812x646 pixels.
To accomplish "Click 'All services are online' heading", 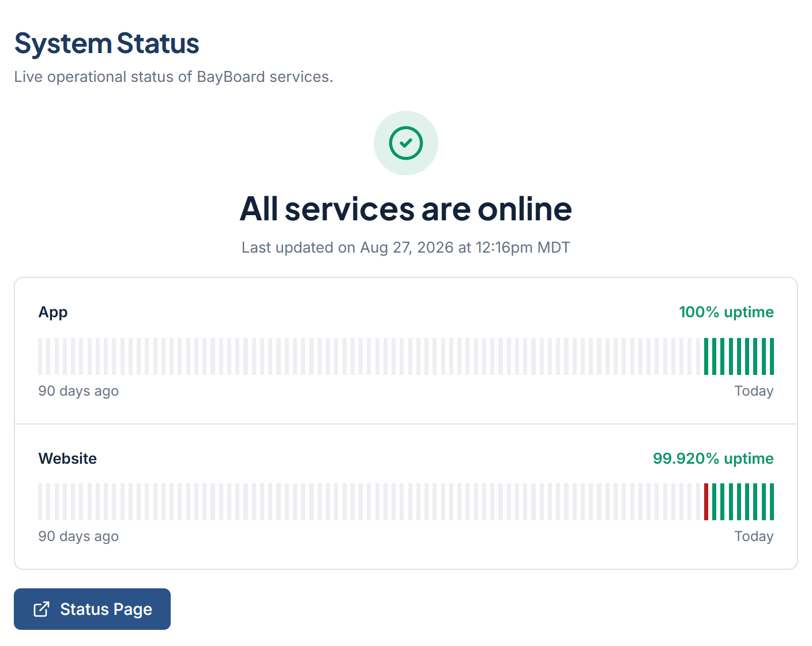I will pos(406,209).
